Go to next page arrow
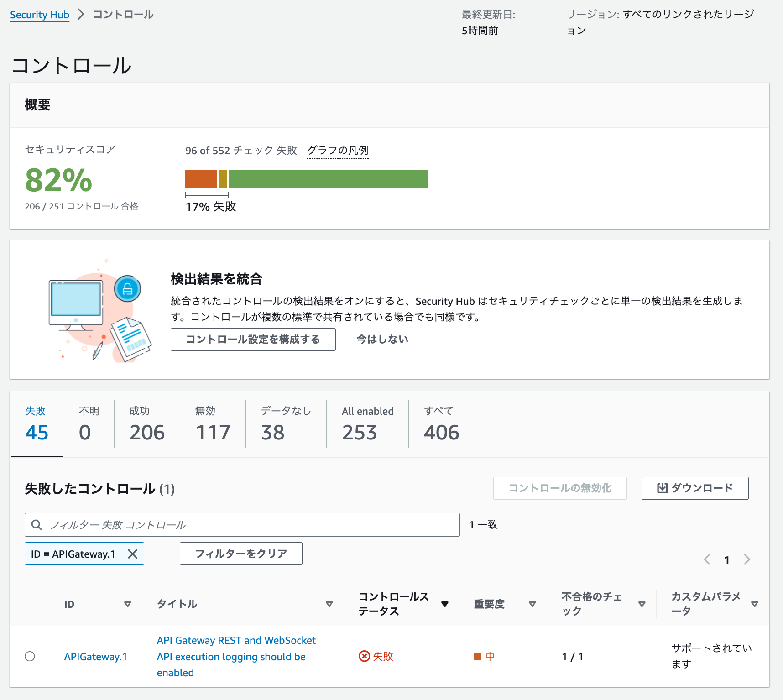The width and height of the screenshot is (783, 700). pyautogui.click(x=747, y=559)
